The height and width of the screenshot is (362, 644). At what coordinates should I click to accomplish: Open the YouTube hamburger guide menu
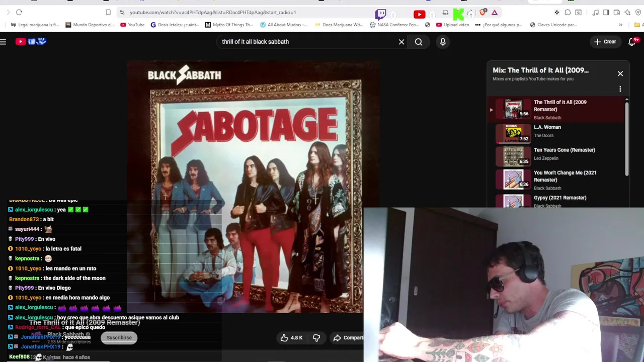tap(3, 42)
